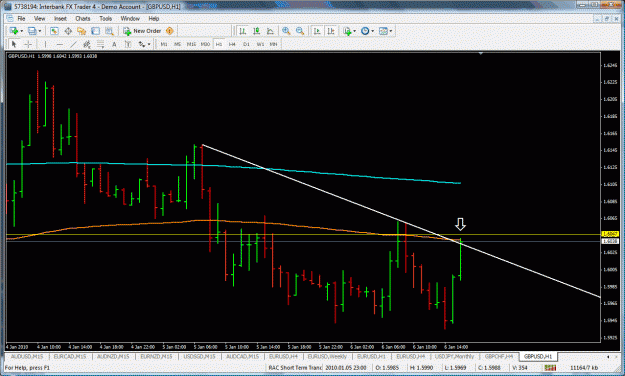Set timeframe to M1
Image resolution: width=625 pixels, height=376 pixels.
[x=164, y=44]
